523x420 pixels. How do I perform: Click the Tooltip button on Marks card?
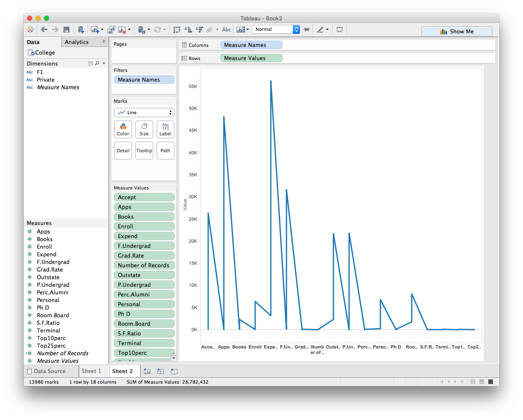(x=144, y=151)
